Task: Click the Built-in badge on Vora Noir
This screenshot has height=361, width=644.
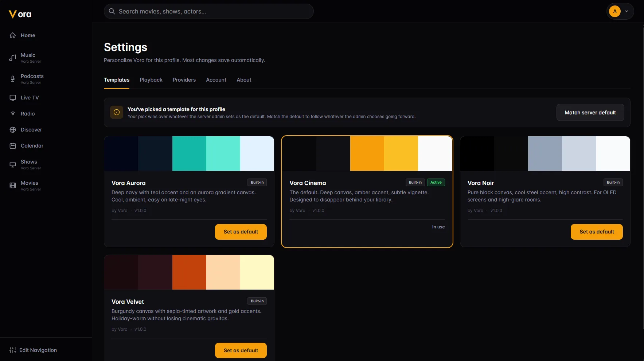Action: click(613, 183)
